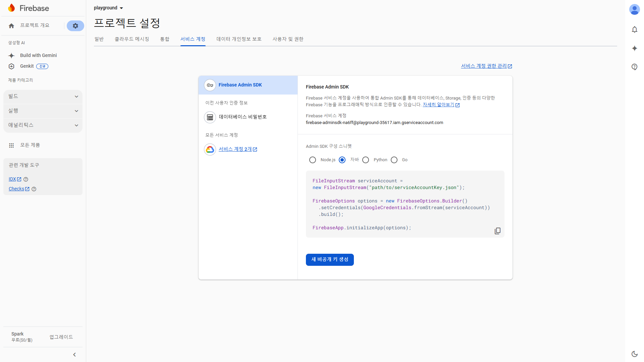
Task: Click the help question mark icon
Action: (x=634, y=67)
